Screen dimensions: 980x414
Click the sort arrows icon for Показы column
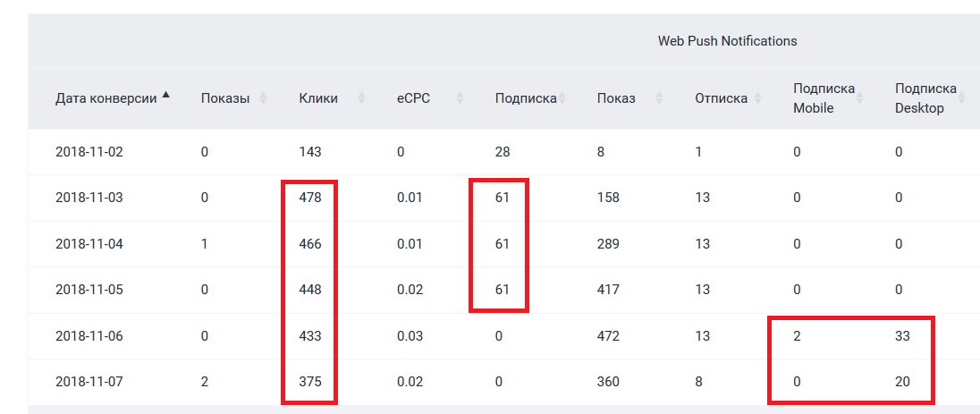(263, 98)
